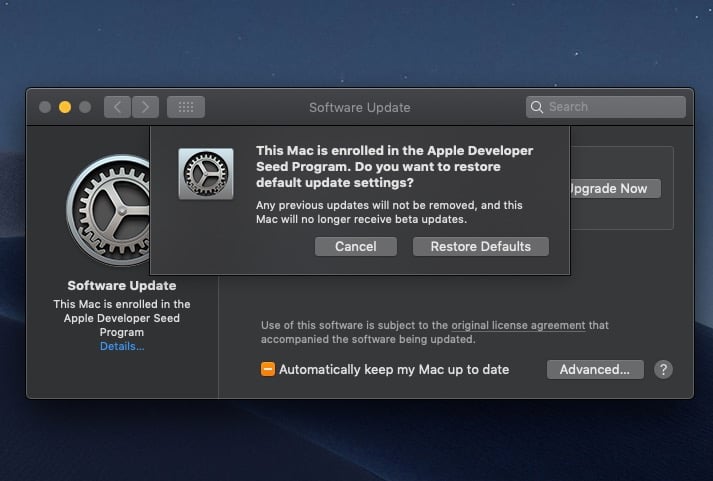Minimize the window with the yellow button
713x481 pixels.
[x=65, y=107]
